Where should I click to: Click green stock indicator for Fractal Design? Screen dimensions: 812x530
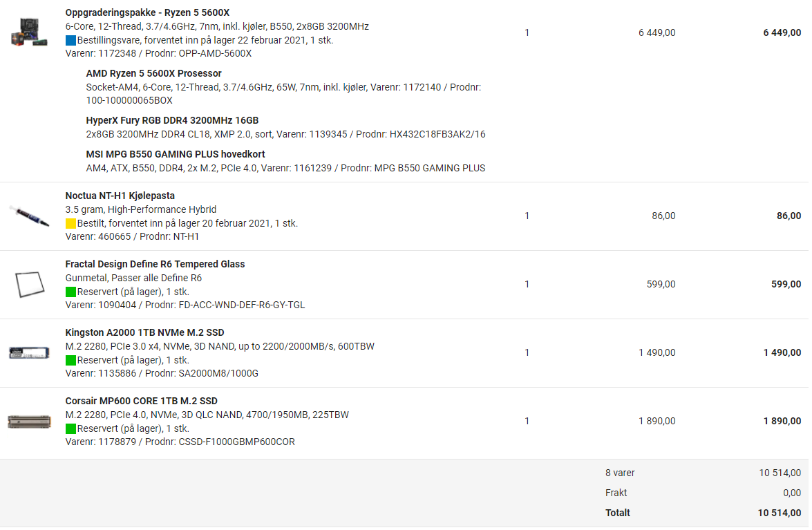pyautogui.click(x=70, y=292)
